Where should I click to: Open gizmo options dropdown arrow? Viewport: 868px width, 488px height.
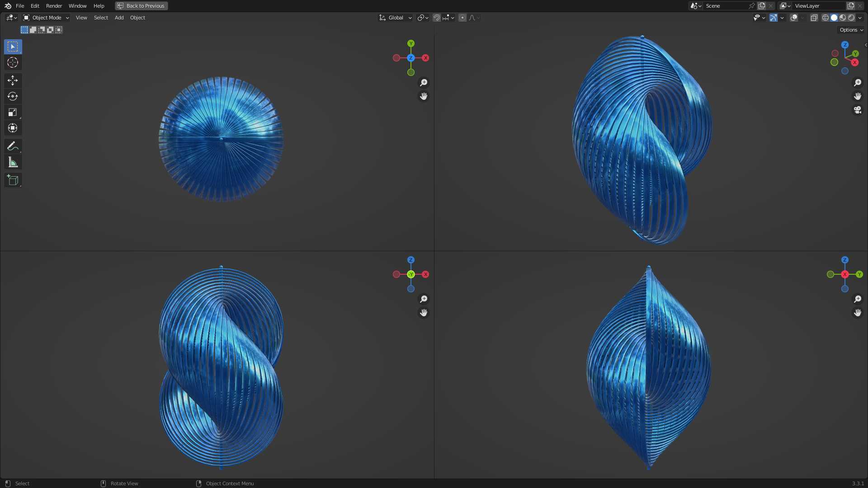coord(782,18)
